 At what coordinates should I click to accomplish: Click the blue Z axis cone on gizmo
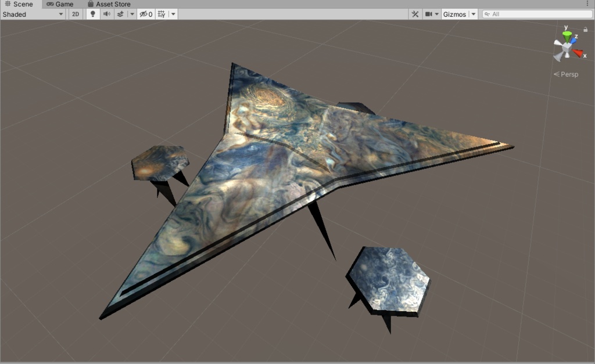coord(572,40)
